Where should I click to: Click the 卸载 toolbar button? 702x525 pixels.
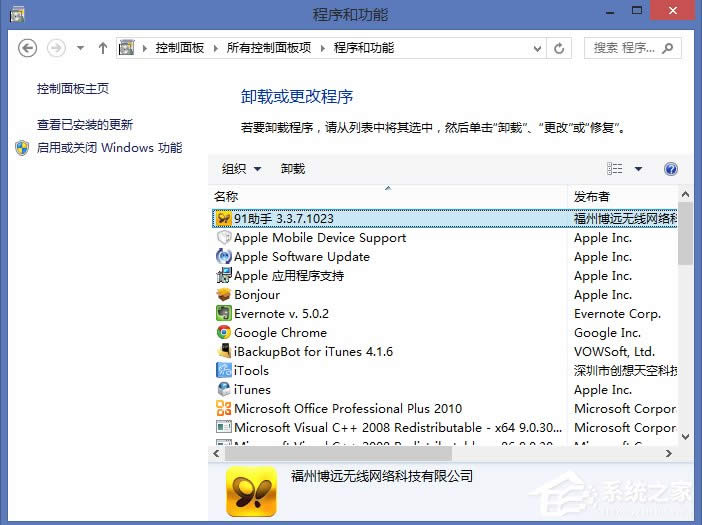point(293,169)
